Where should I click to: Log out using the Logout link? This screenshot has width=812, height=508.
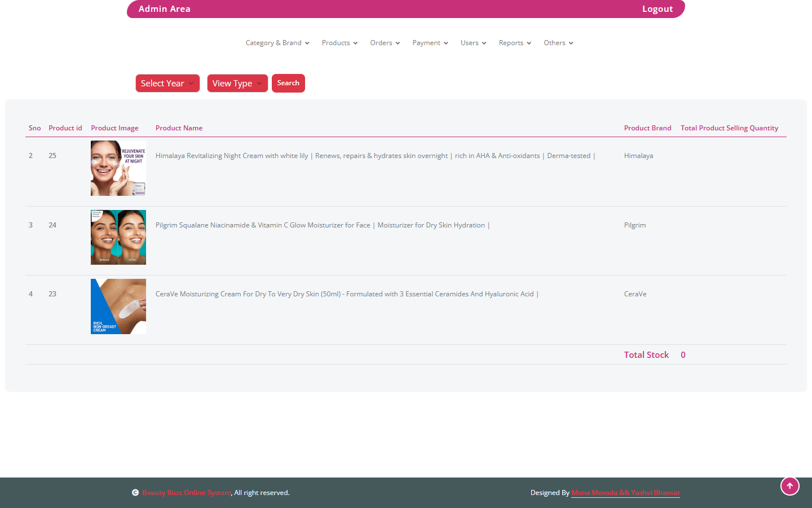pyautogui.click(x=657, y=9)
